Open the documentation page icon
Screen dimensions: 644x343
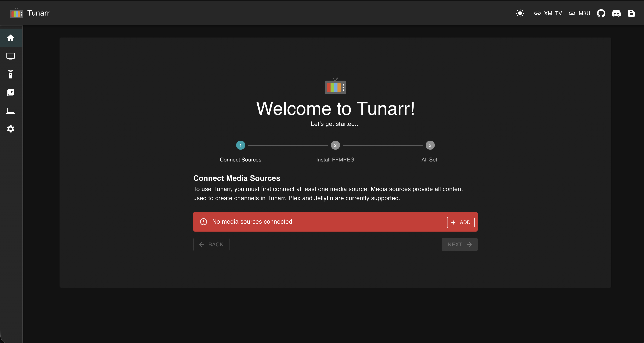(631, 13)
